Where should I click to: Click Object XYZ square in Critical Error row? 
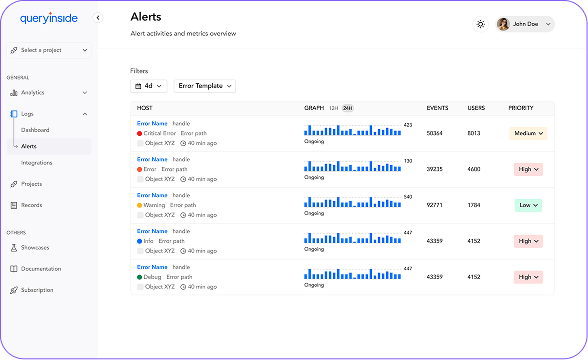click(x=140, y=143)
